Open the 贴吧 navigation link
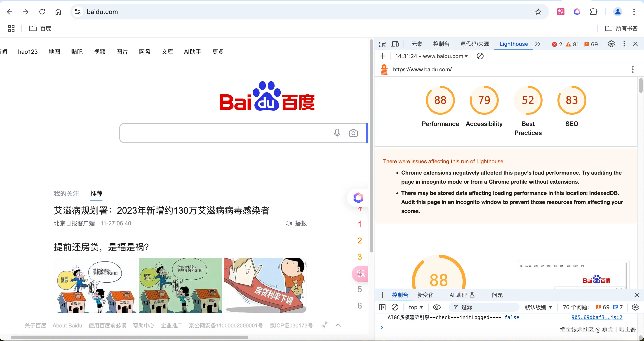 click(x=77, y=52)
